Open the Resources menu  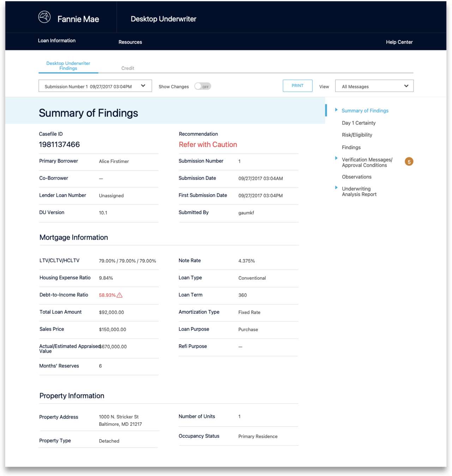point(130,42)
